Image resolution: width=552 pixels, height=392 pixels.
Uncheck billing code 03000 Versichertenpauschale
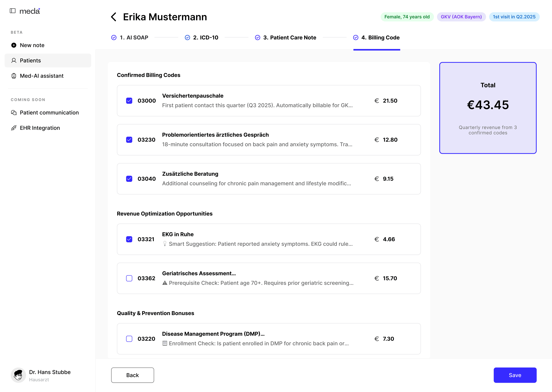129,101
